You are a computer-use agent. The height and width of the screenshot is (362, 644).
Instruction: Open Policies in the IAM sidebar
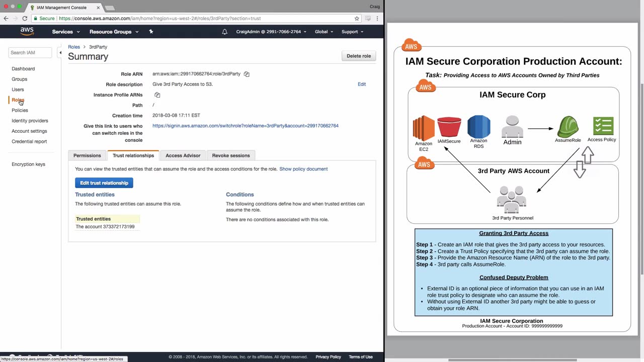(20, 110)
